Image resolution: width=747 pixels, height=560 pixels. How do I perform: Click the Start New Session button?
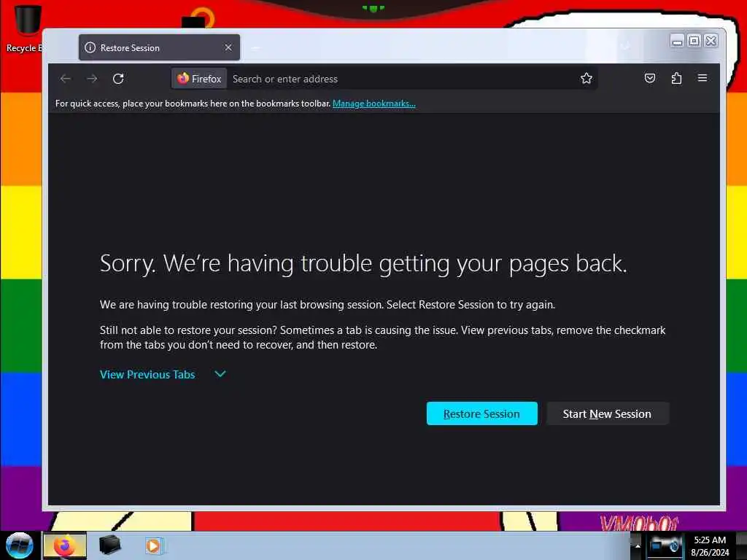(x=607, y=413)
